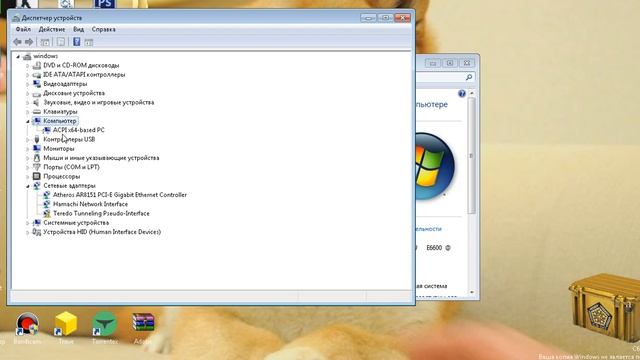Open Photoshop from the desktop PS icon
Viewport: 640px width, 360px height.
104,4
